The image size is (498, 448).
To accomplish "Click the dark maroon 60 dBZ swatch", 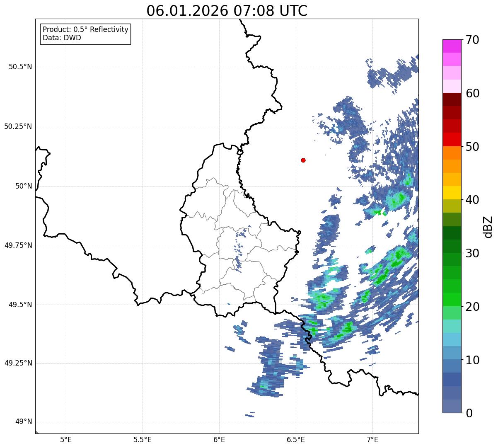I will coord(452,99).
